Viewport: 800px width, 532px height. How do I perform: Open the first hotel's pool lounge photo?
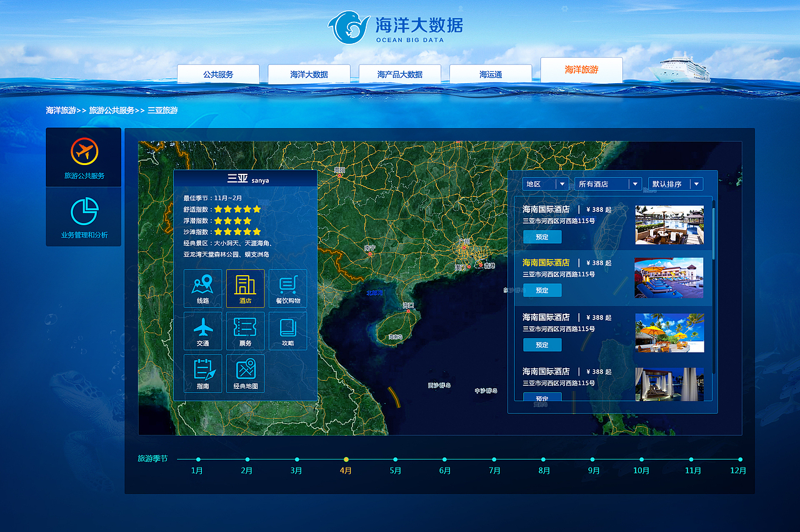coord(669,225)
